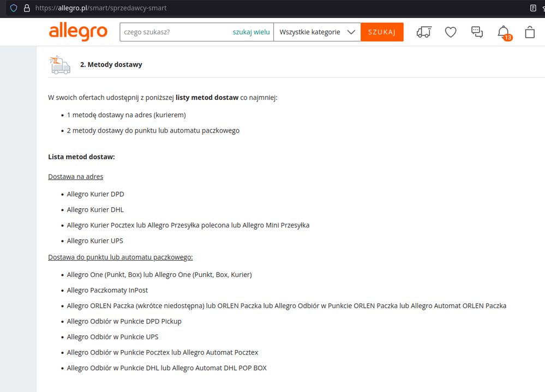Click the browser address bar URL
Image resolution: width=545 pixels, height=392 pixels.
101,8
